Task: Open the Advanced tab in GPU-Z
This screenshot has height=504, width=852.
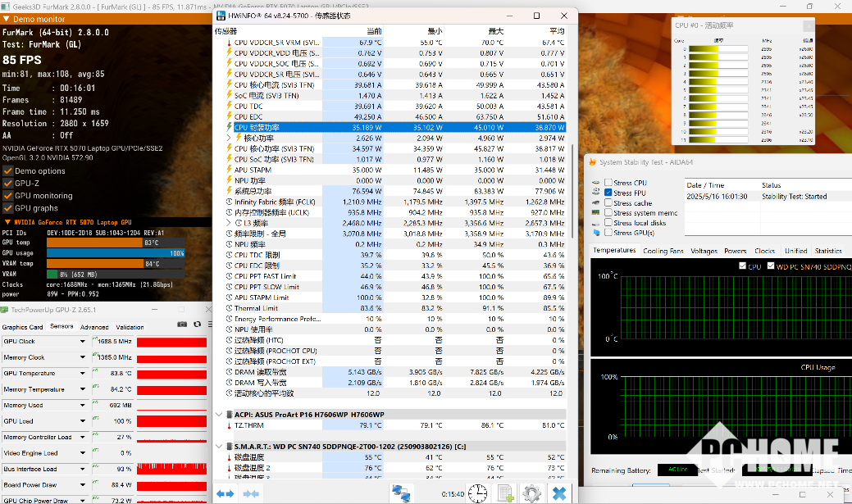Action: [94, 327]
